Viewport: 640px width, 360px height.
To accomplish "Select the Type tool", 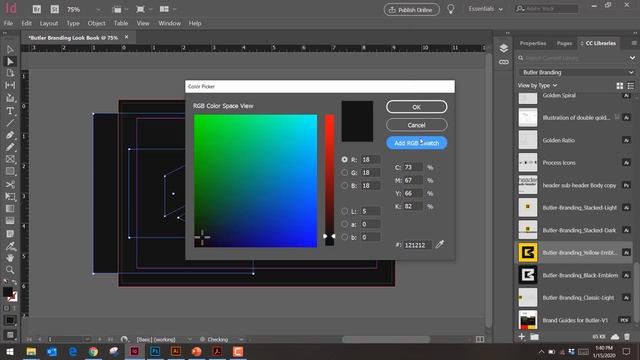I will [10, 111].
